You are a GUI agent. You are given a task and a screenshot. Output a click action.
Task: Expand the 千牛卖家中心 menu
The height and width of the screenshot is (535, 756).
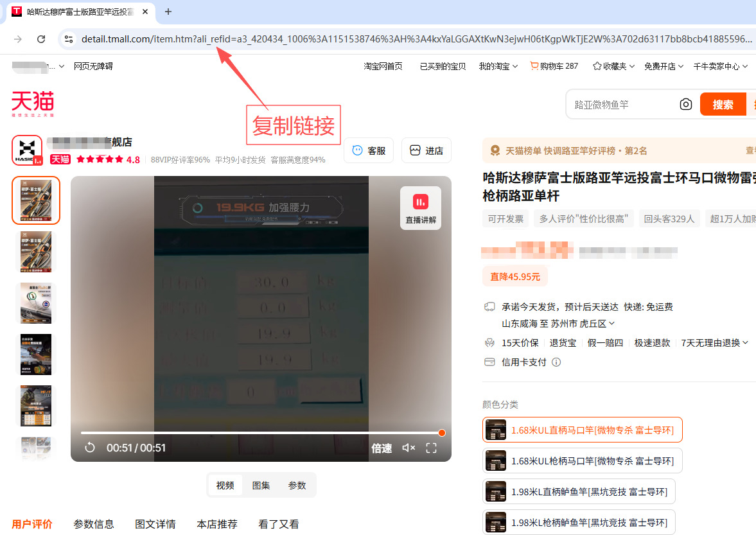tap(720, 66)
